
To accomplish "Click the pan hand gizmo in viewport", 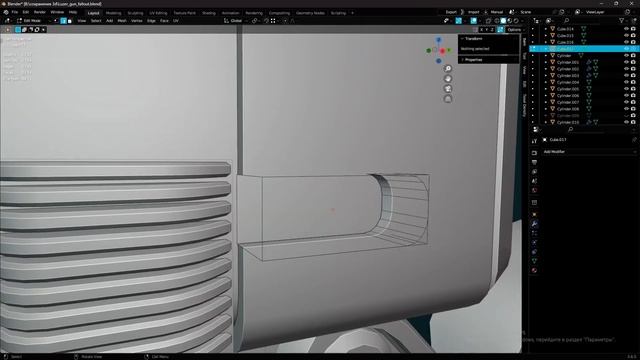I will coord(448,79).
